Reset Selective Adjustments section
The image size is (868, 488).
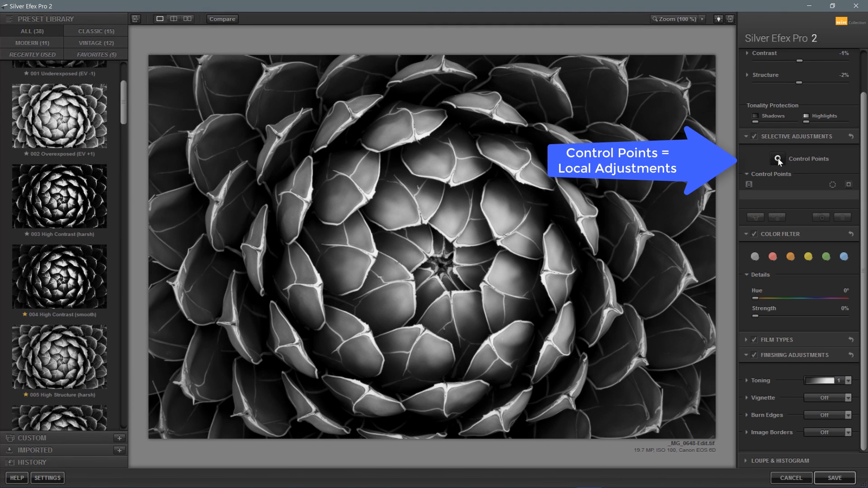(851, 136)
